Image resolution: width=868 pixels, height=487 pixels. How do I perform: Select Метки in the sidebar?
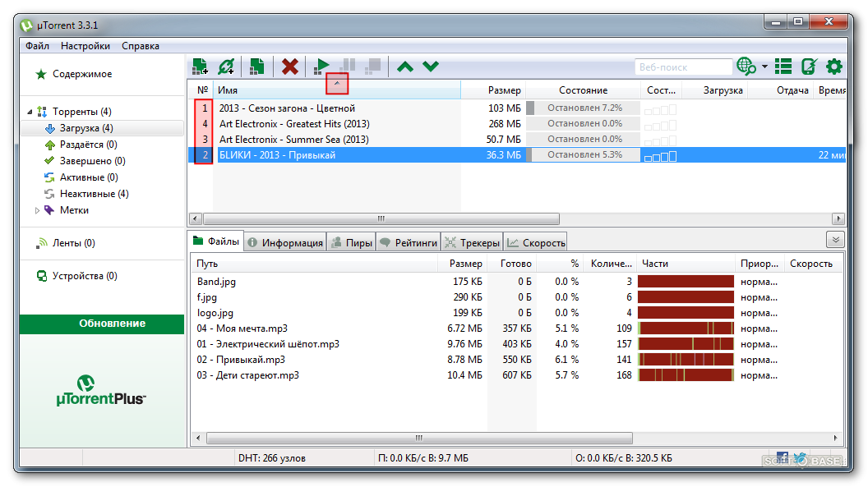point(74,210)
